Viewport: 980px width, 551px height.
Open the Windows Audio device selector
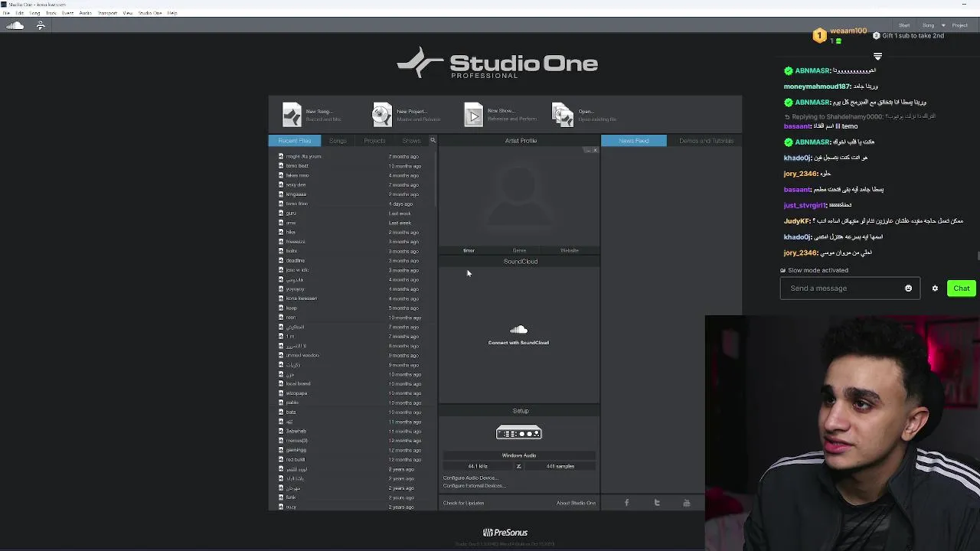pyautogui.click(x=519, y=455)
